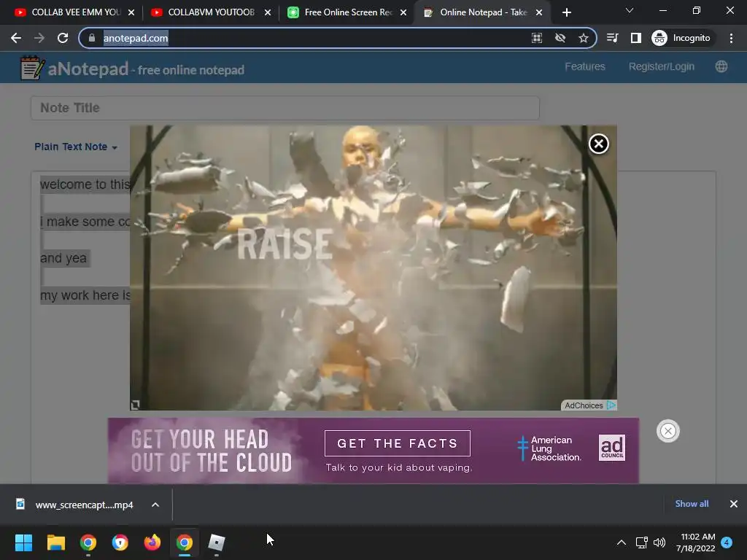
Task: Open the Windows Start menu
Action: [23, 542]
